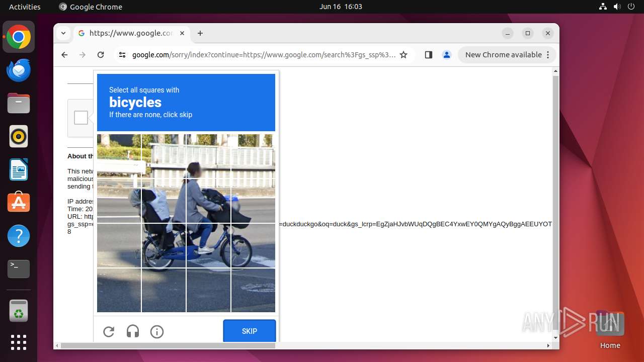Image resolution: width=644 pixels, height=362 pixels.
Task: Toggle Chrome side panel icon
Action: click(429, 55)
